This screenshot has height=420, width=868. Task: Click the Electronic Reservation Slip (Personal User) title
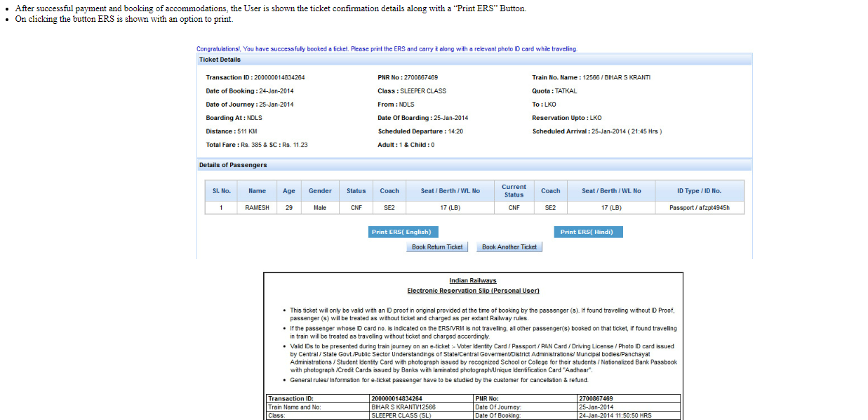point(473,291)
